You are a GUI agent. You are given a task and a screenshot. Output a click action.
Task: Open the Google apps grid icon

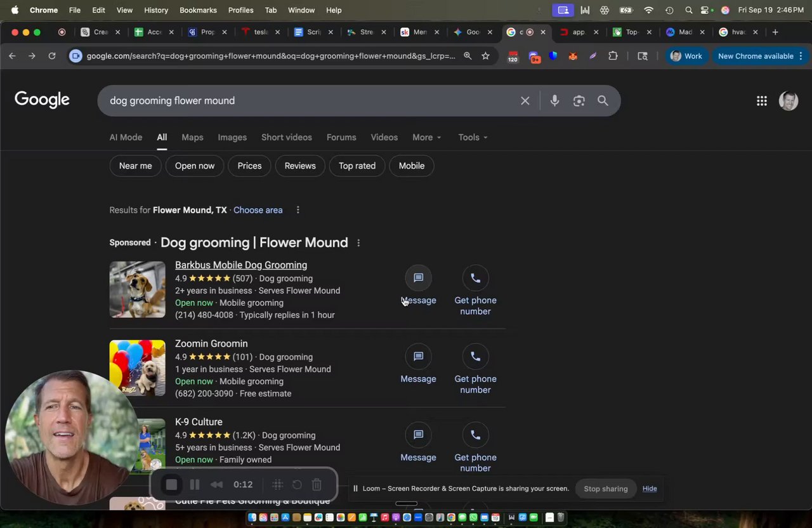762,100
